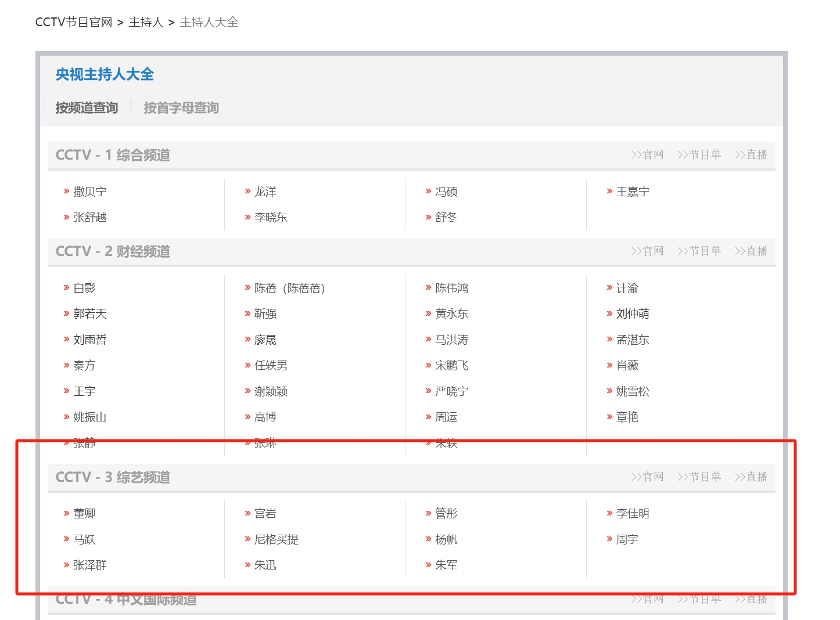Switch to the 按首字母查询 tab
840x620 pixels.
click(181, 107)
